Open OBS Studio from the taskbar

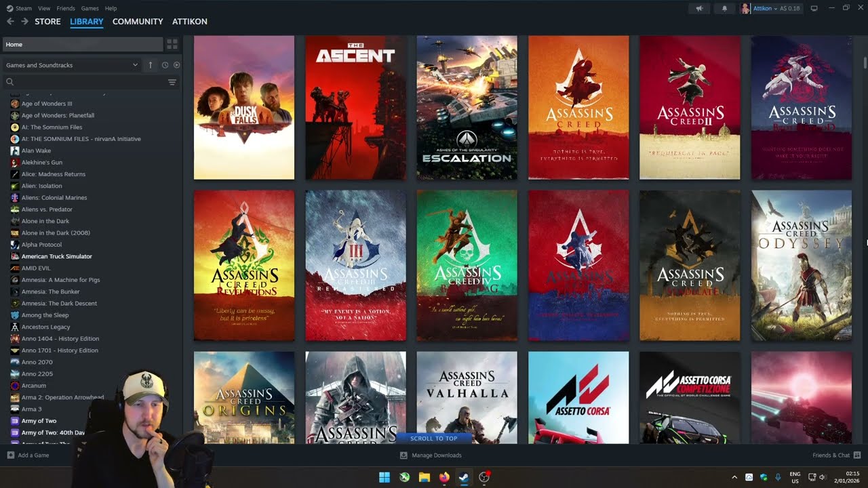click(x=484, y=477)
